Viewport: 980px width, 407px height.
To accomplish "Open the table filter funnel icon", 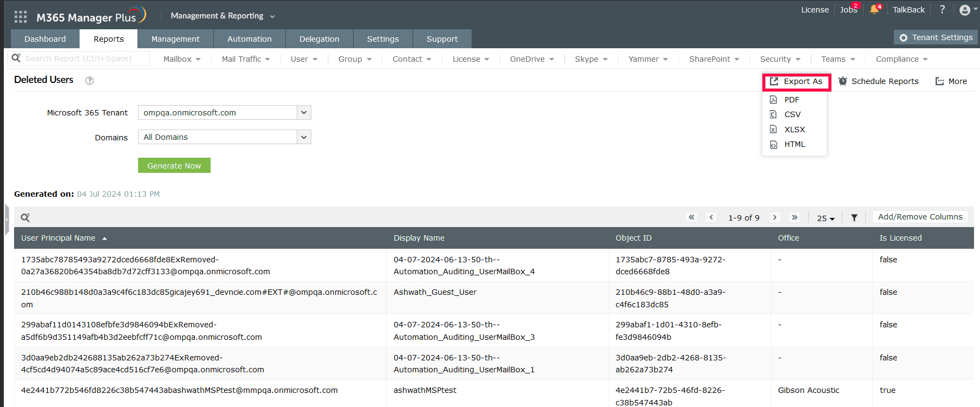I will 854,218.
